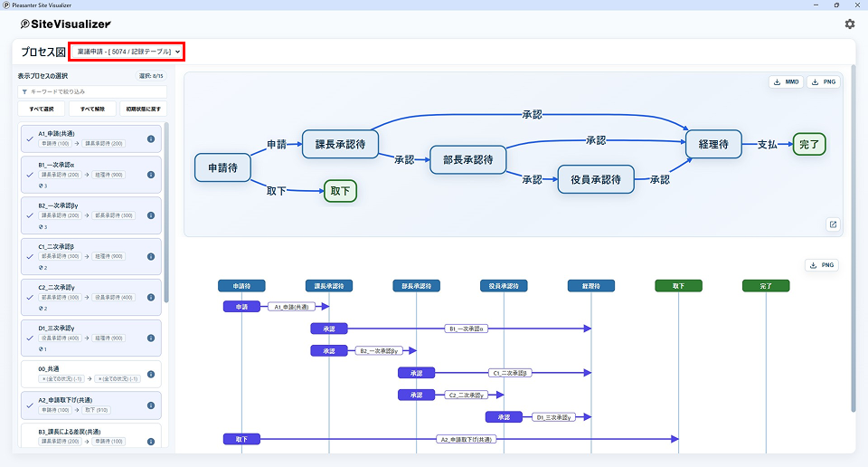Open the settings gear icon

[849, 24]
